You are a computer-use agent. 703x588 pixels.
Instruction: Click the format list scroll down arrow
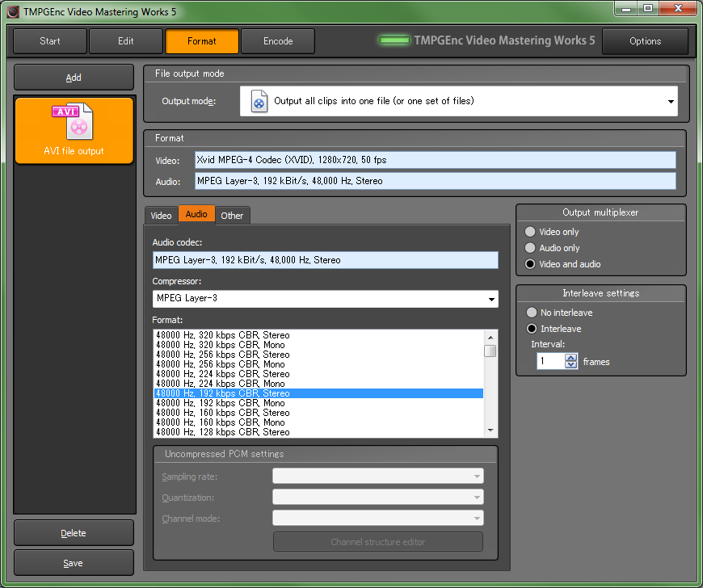click(490, 430)
